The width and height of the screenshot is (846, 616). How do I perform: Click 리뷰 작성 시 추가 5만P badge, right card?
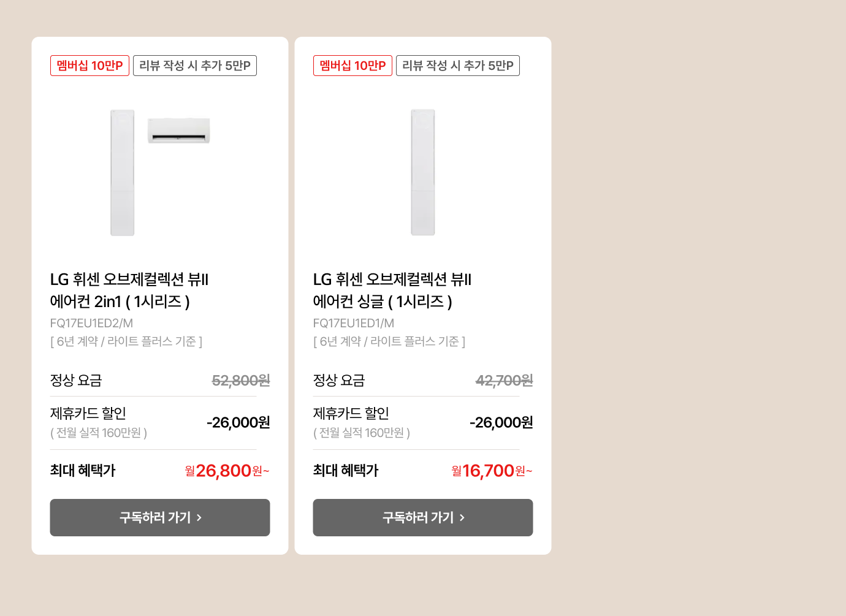coord(458,66)
